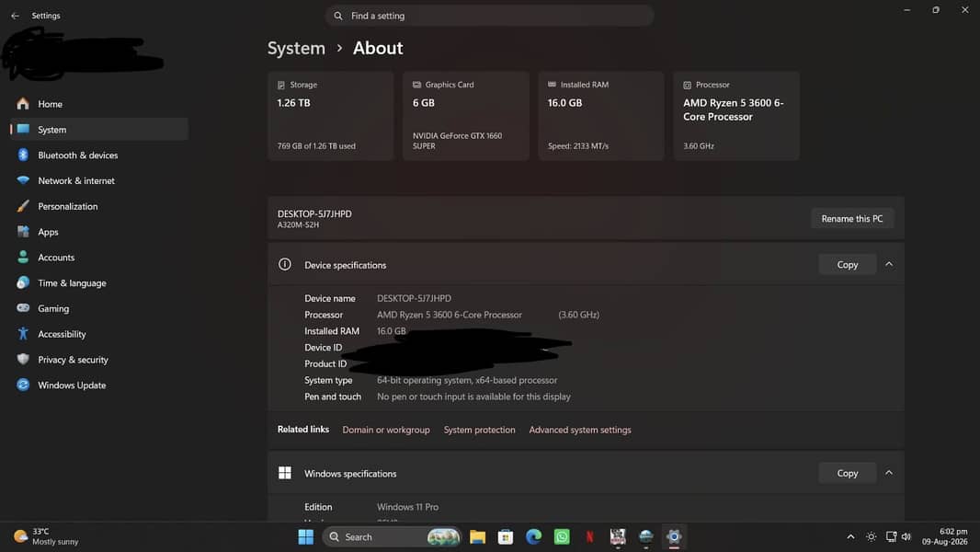Open Bluetooth & devices settings
The width and height of the screenshot is (980, 552).
(x=98, y=155)
